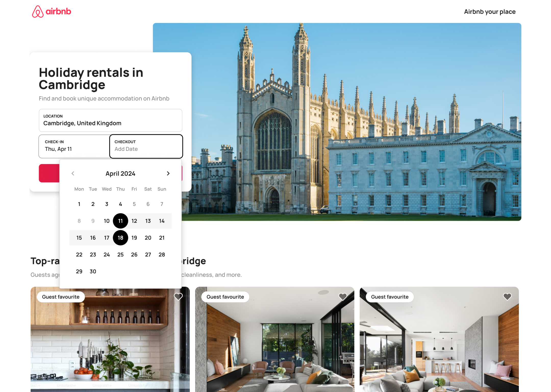Open the third listing photo
Screen dimensions: 551x392
coord(439,345)
